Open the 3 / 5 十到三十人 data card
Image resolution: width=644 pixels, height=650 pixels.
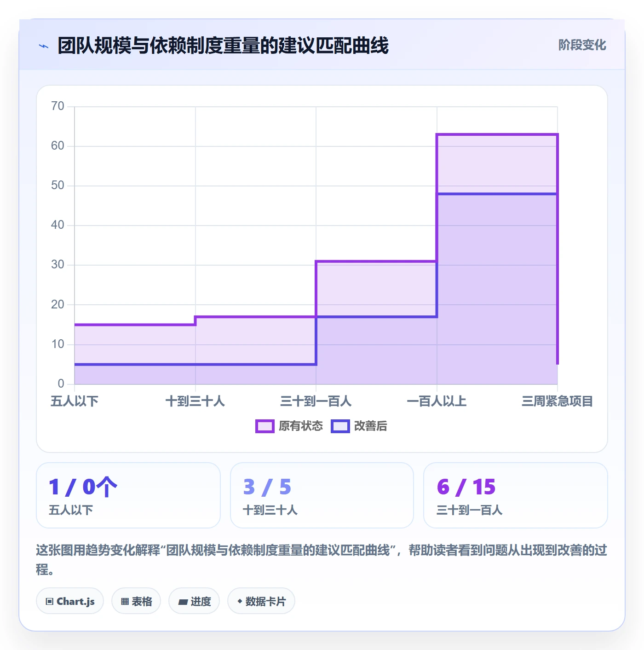click(x=322, y=495)
